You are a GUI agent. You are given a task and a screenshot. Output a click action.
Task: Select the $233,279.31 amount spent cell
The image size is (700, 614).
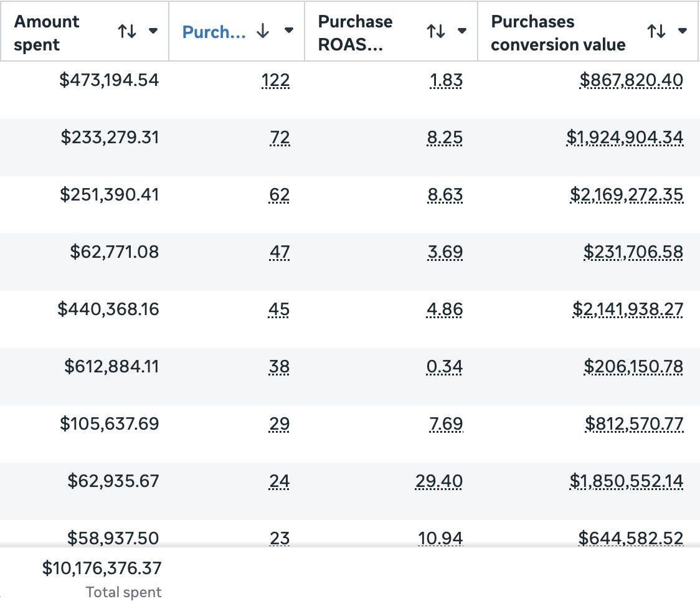point(110,137)
